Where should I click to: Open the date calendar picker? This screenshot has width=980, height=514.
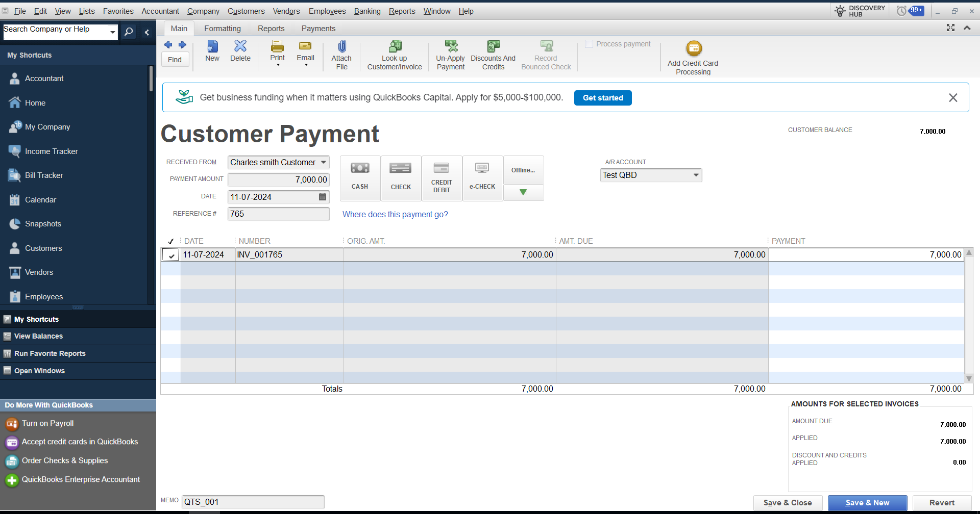point(323,197)
